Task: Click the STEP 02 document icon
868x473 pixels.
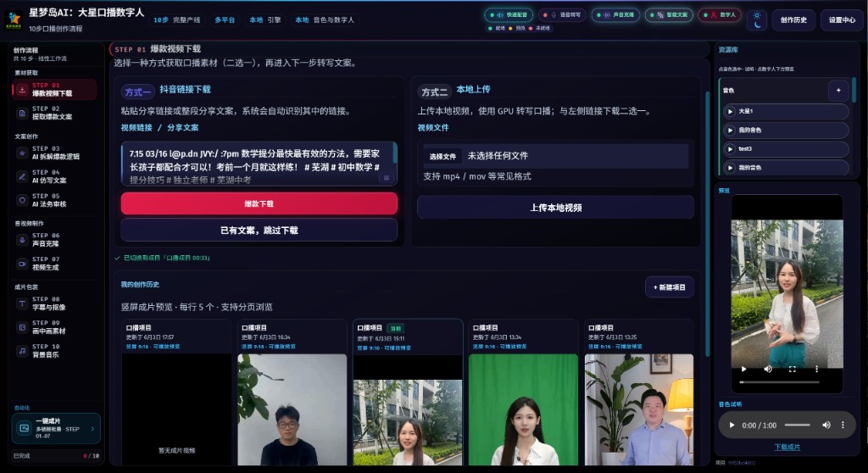Action: pos(22,113)
